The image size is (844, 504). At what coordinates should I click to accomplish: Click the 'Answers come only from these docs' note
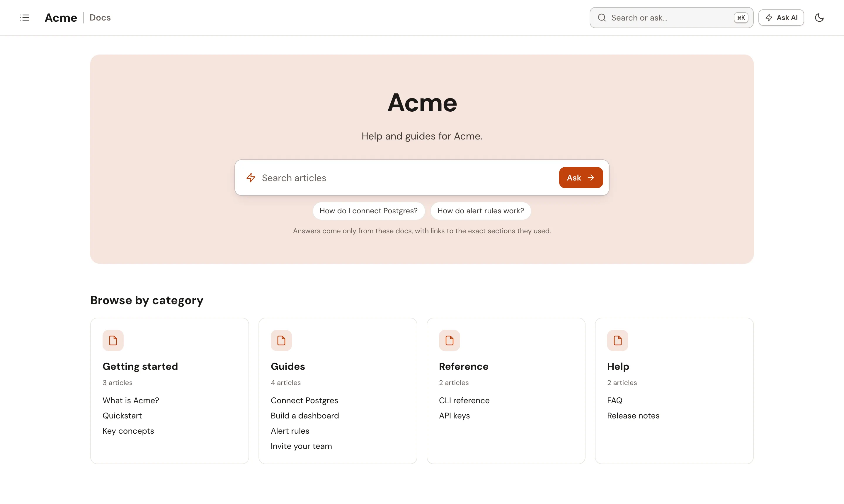point(422,231)
